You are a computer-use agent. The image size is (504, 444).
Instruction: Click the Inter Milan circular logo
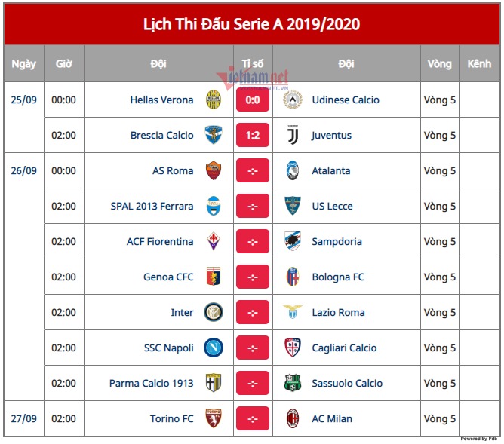tap(214, 312)
